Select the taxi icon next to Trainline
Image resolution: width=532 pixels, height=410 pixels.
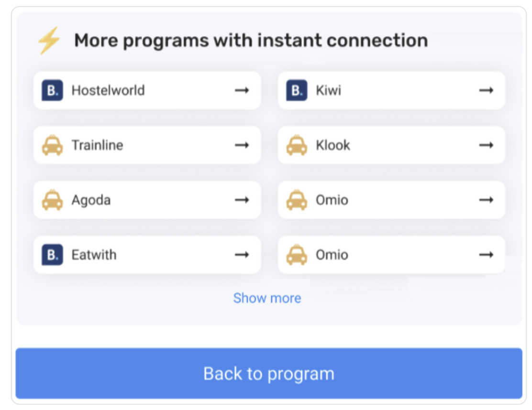coord(52,145)
